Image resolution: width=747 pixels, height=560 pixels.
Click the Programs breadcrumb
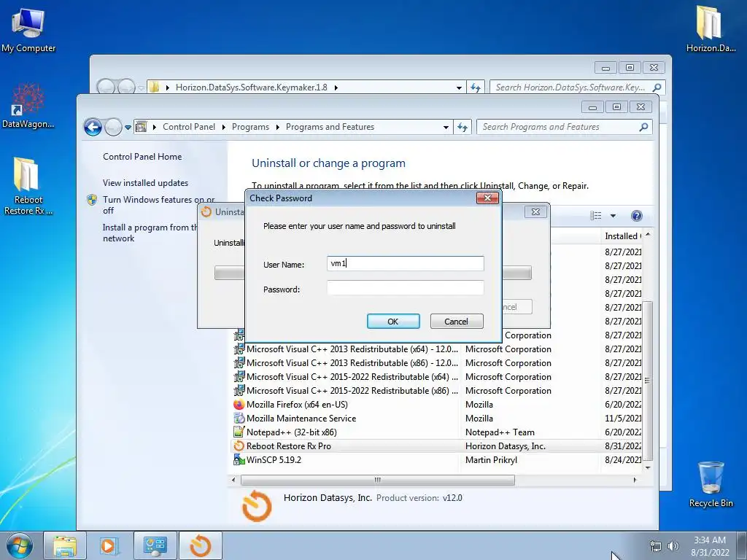click(250, 127)
